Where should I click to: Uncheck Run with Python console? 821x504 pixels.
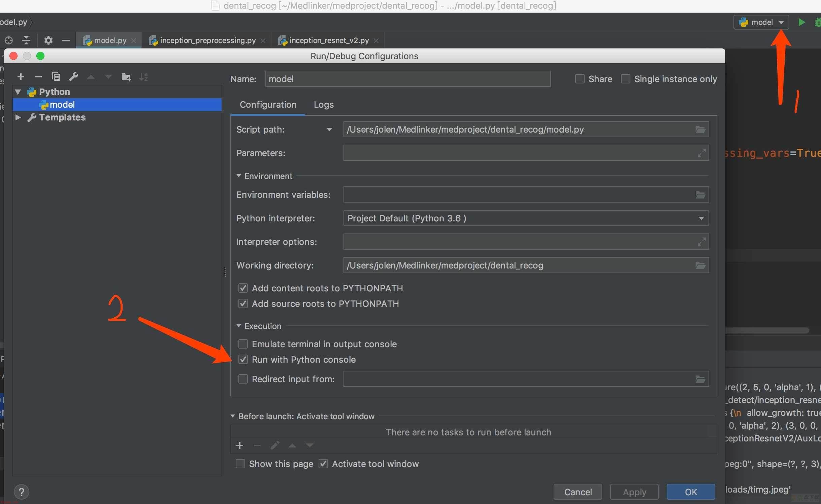pyautogui.click(x=243, y=359)
